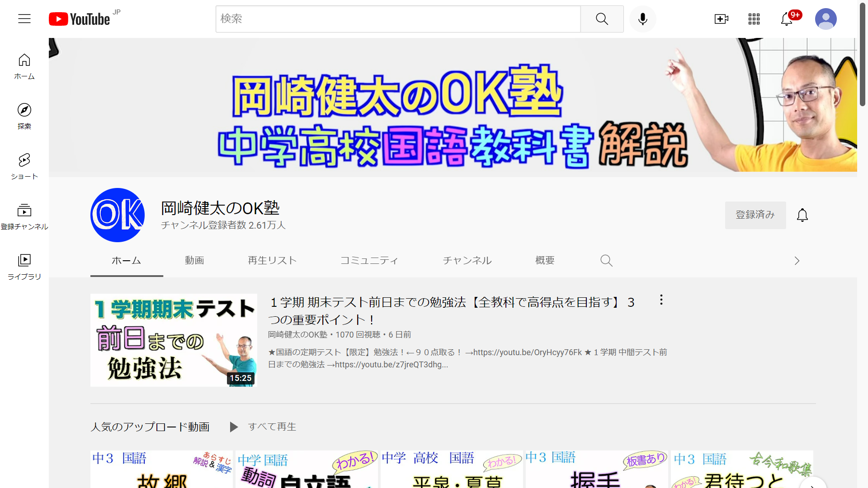
Task: Select ホーム in the left sidebar
Action: tap(24, 66)
